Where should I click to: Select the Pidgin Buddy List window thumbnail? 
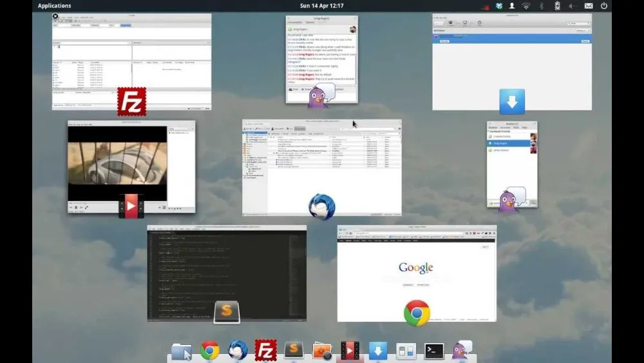pos(512,164)
